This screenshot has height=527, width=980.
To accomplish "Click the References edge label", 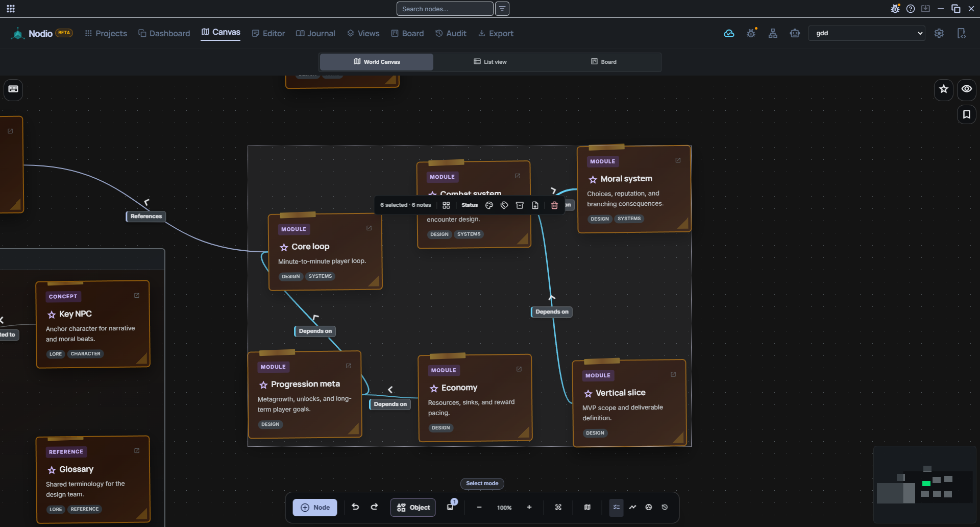I will coord(146,217).
